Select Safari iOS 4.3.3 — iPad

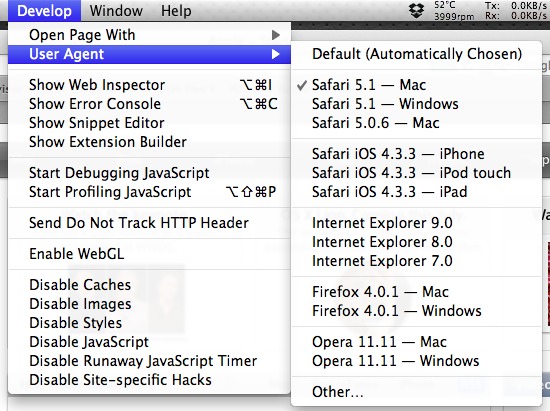coord(416,192)
